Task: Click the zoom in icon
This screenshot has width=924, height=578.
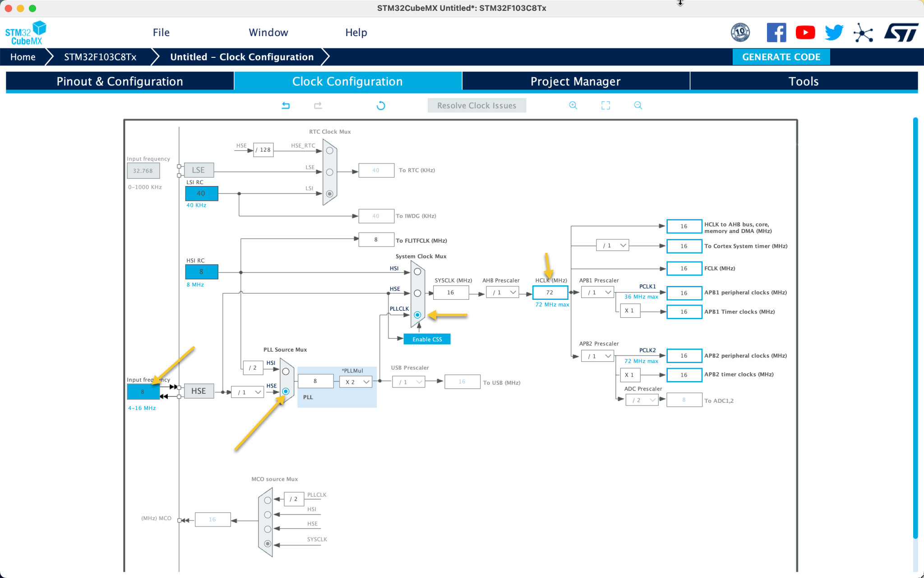Action: 573,105
